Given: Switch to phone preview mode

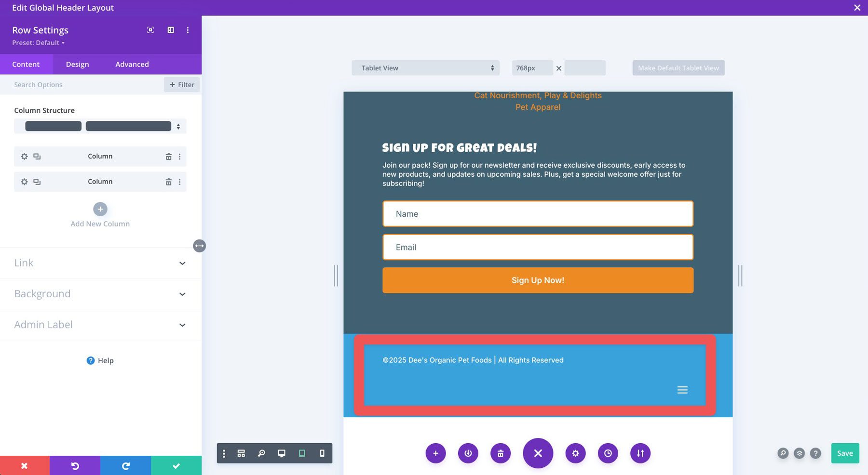Looking at the screenshot, I should tap(322, 453).
